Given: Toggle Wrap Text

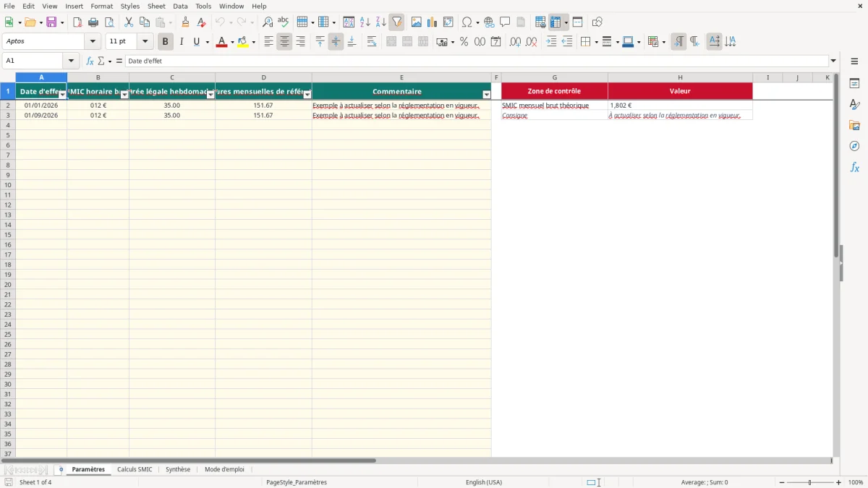Looking at the screenshot, I should (372, 42).
